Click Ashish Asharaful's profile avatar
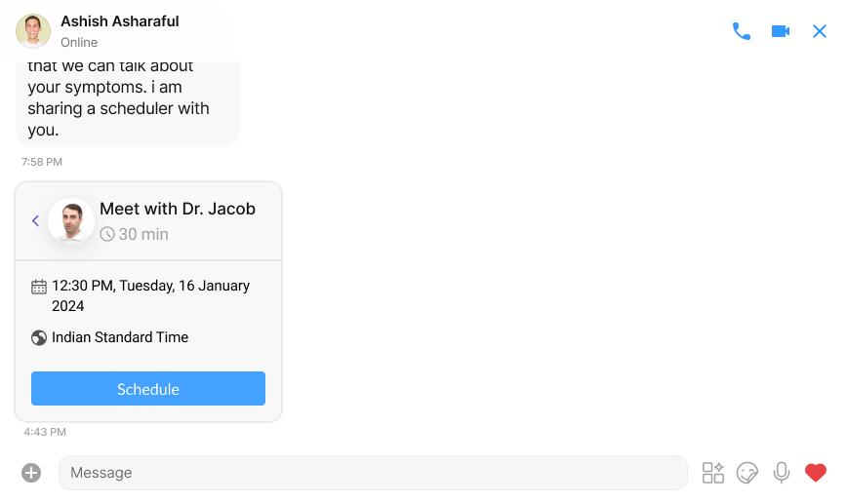 pyautogui.click(x=33, y=31)
